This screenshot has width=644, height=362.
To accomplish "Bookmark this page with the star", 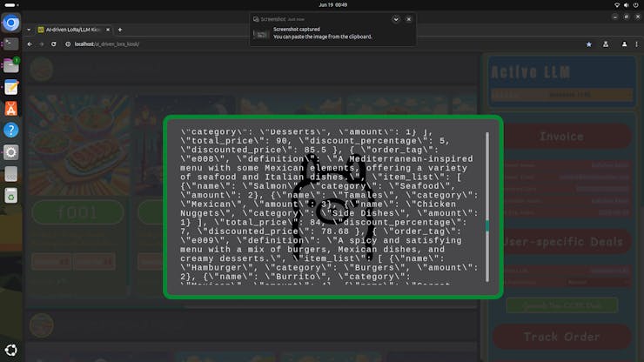I will point(589,44).
